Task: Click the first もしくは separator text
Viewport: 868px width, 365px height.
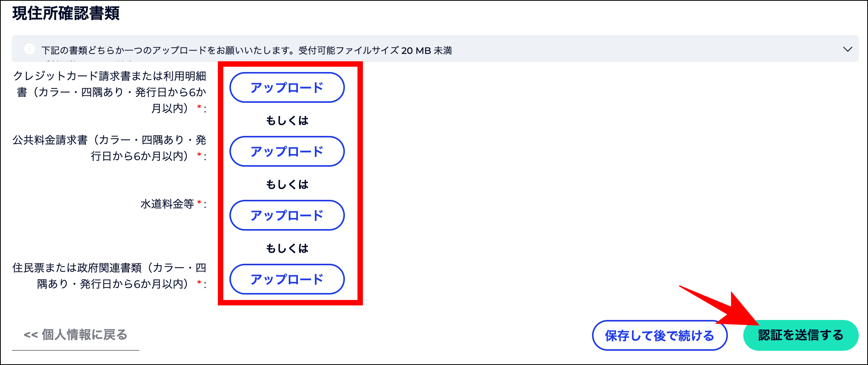Action: [287, 120]
